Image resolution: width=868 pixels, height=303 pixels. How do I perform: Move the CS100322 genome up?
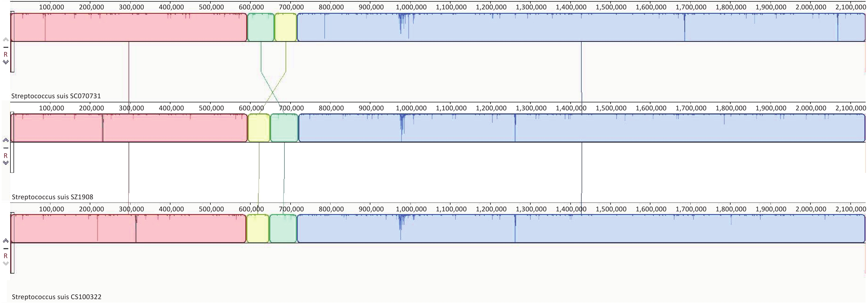(x=6, y=241)
